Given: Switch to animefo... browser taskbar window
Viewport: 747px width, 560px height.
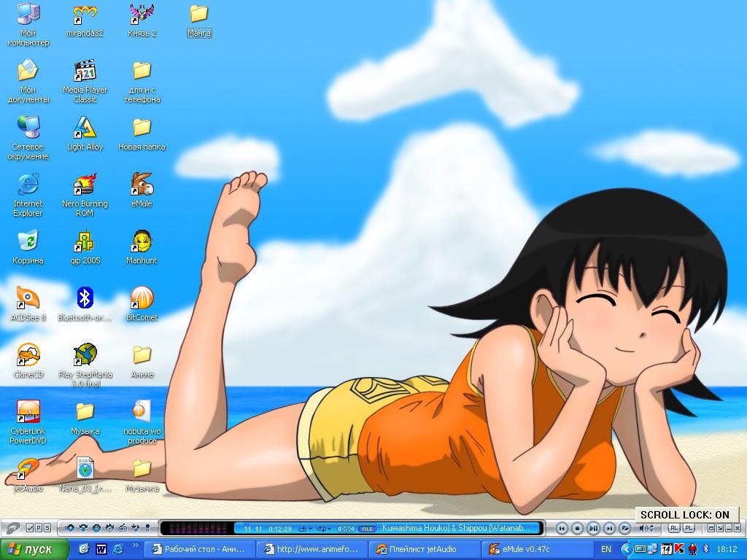Looking at the screenshot, I should 312,550.
